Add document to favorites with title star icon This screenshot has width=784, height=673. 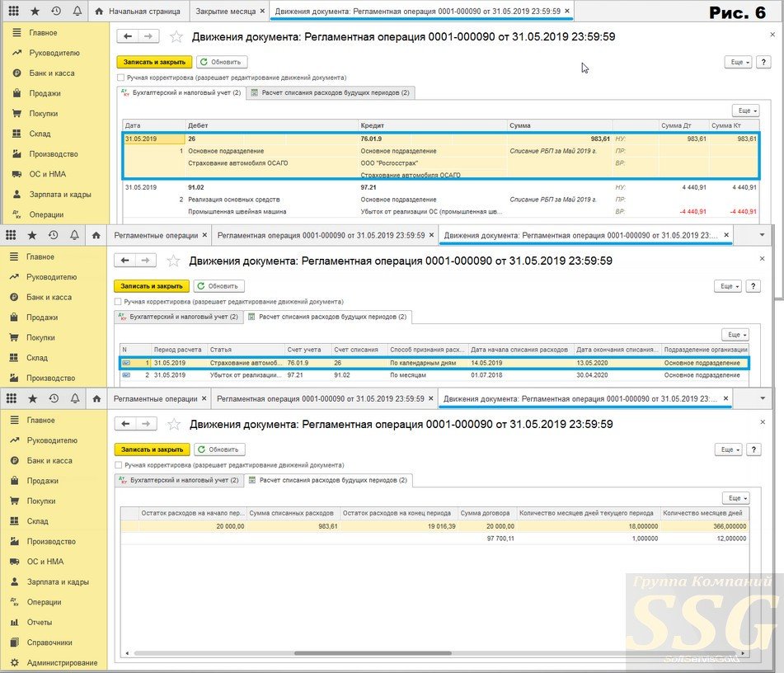pyautogui.click(x=176, y=36)
